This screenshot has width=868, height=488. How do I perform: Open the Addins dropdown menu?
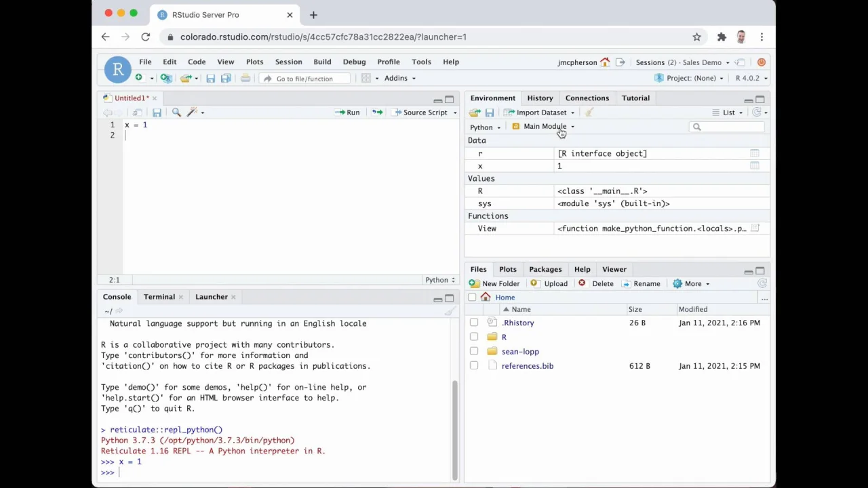tap(399, 78)
